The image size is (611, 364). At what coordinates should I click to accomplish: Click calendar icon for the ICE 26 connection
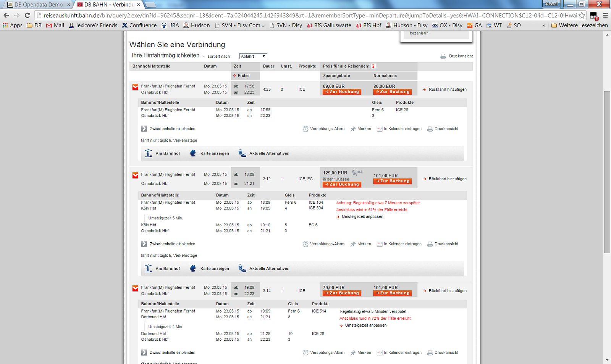coord(379,129)
